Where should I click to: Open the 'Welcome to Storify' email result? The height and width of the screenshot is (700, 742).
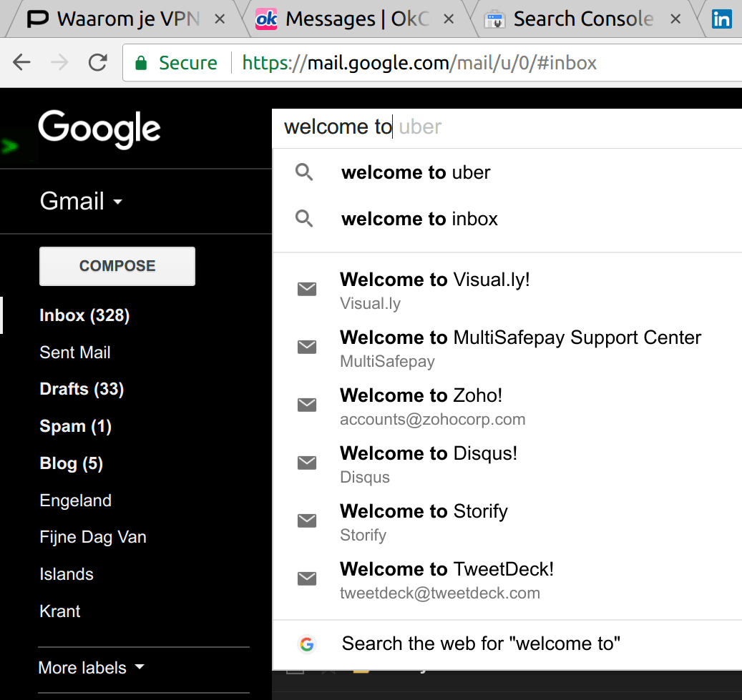tap(507, 522)
